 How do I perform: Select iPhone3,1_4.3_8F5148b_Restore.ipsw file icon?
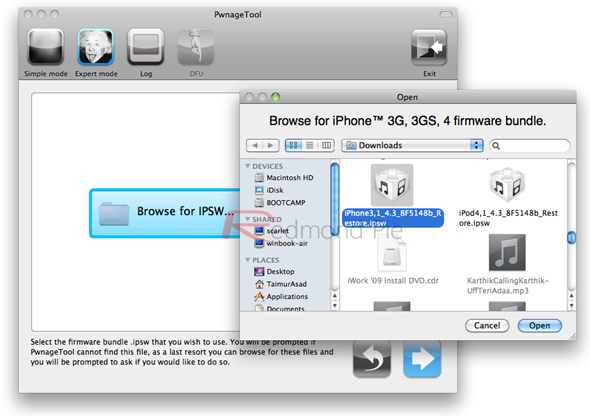392,185
